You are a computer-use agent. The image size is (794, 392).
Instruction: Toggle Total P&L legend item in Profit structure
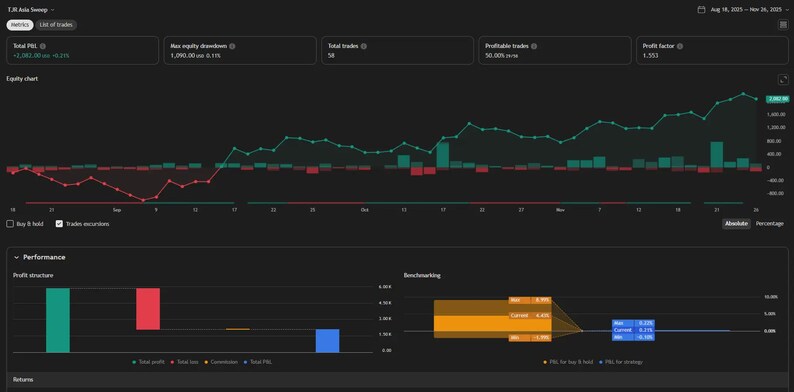(257, 362)
